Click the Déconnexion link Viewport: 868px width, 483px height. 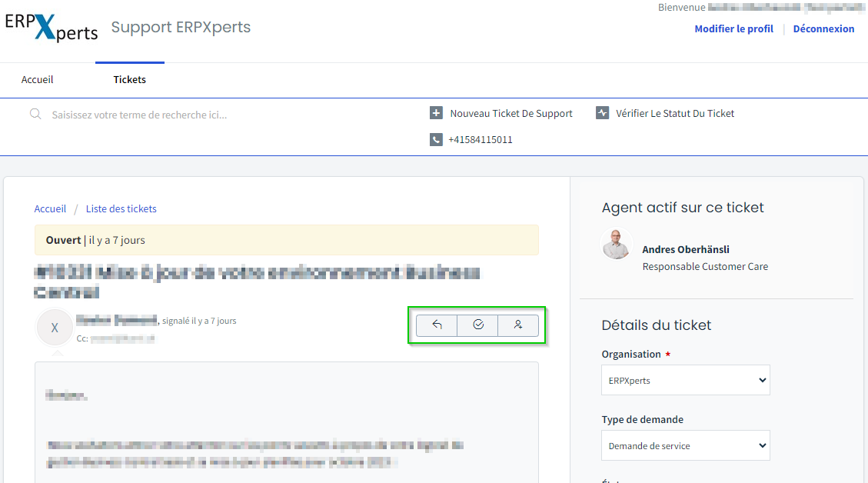823,28
